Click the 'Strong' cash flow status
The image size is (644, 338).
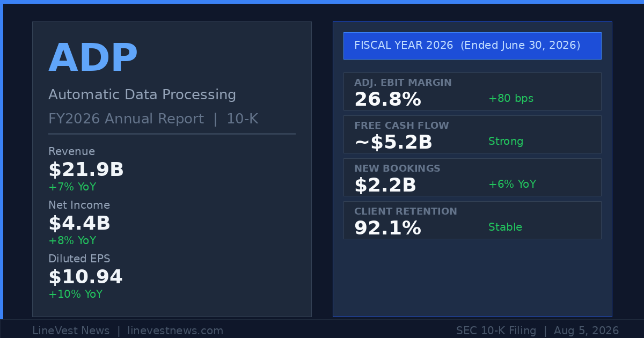(506, 142)
